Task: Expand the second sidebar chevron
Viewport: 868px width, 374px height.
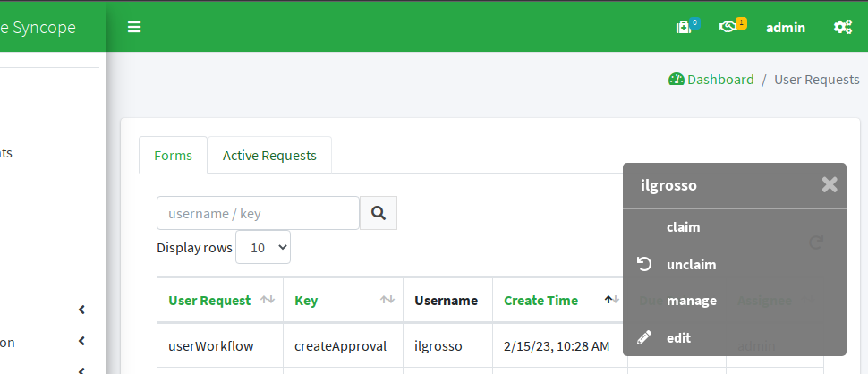Action: (82, 342)
